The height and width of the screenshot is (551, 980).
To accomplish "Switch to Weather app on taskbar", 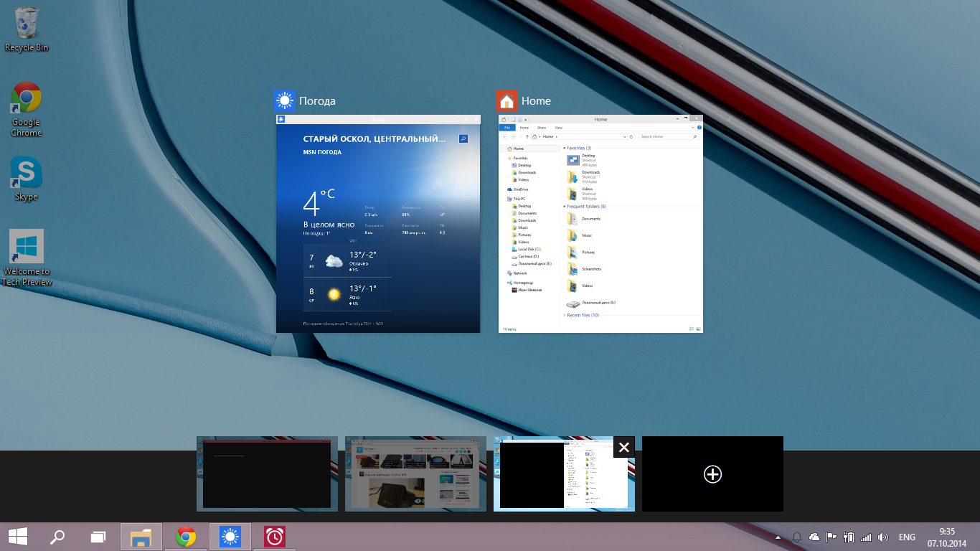I will click(230, 537).
